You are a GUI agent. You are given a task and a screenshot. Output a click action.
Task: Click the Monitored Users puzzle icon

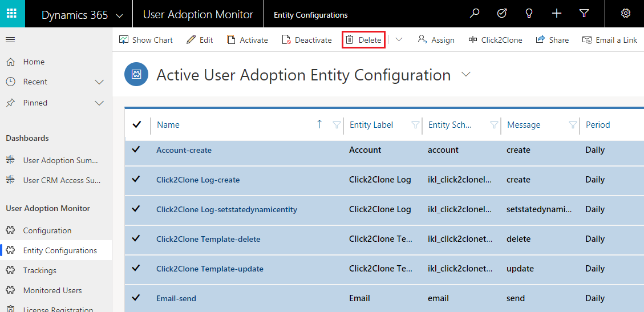click(11, 290)
